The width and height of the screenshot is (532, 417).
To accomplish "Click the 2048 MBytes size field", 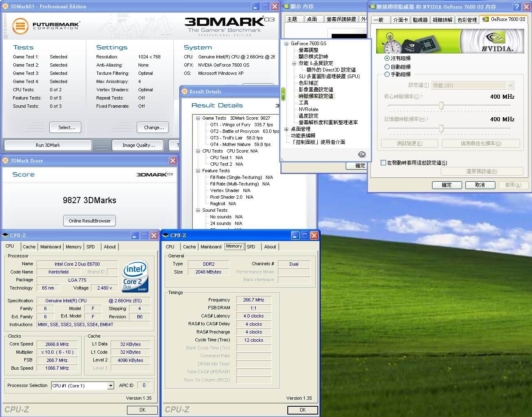I will 208,272.
